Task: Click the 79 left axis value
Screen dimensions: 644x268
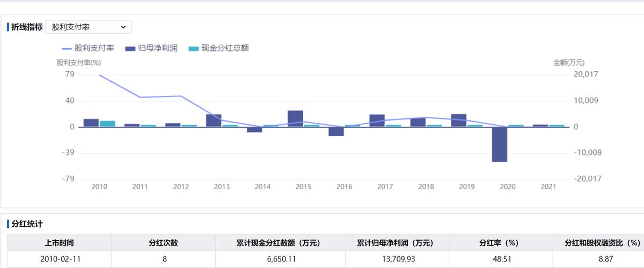Action: click(69, 75)
